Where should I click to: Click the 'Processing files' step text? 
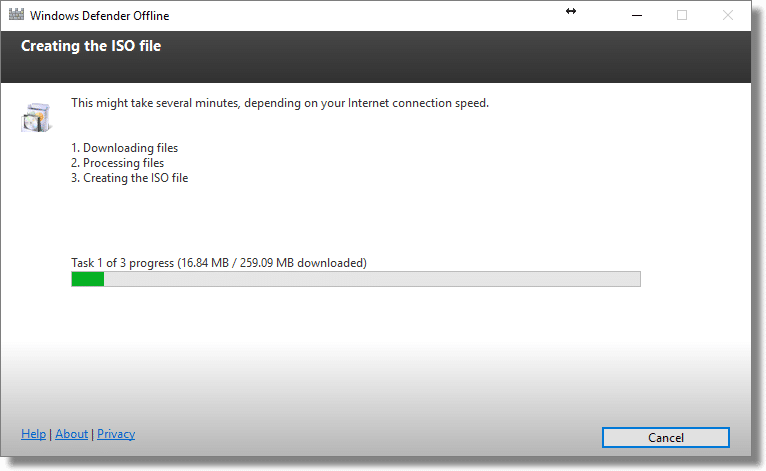(123, 163)
